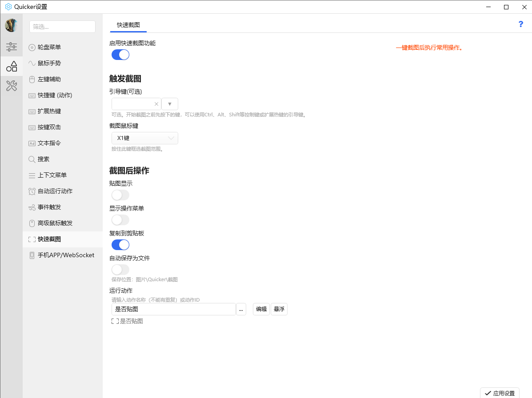This screenshot has height=398, width=532.
Task: Select 上下文菜单 in the sidebar
Action: coord(62,175)
